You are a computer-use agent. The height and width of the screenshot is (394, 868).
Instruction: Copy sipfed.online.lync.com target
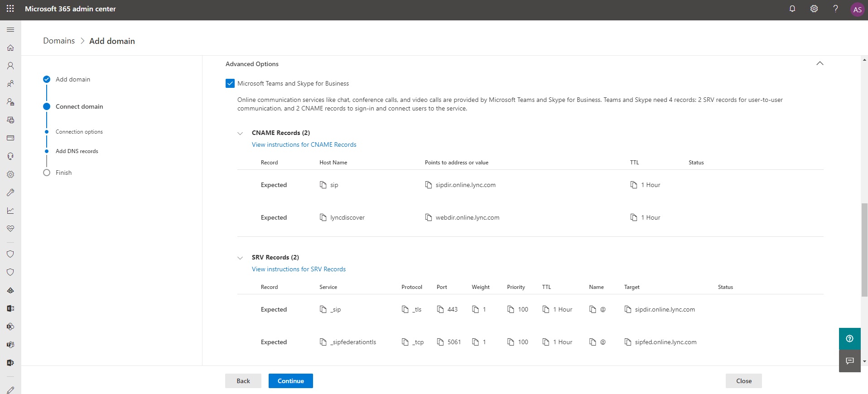628,342
